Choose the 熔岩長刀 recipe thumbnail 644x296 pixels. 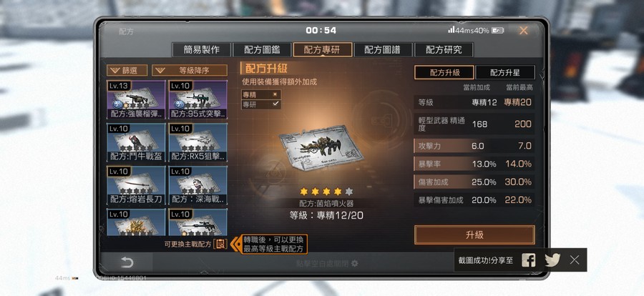coord(136,186)
